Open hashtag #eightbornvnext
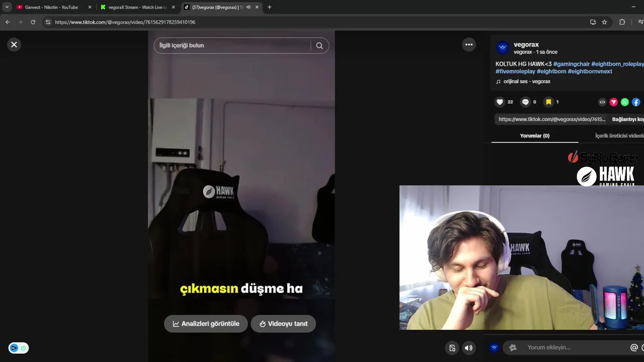The width and height of the screenshot is (644, 362). coord(590,71)
